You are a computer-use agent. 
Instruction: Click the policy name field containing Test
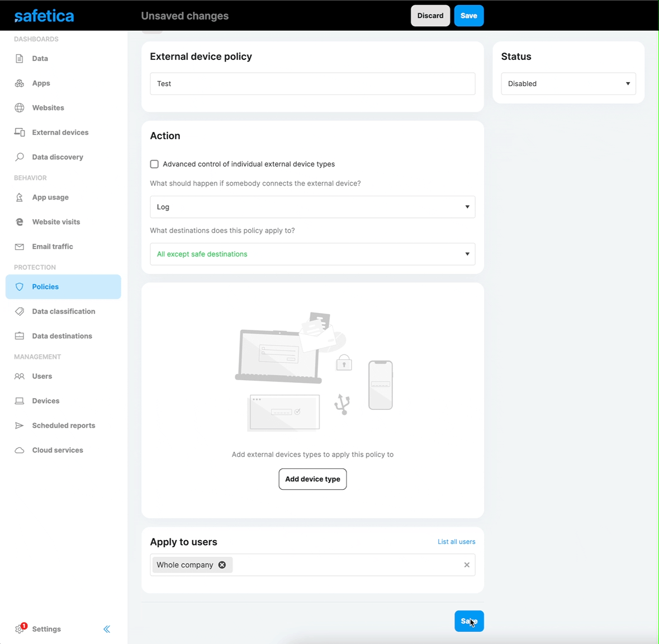click(312, 84)
